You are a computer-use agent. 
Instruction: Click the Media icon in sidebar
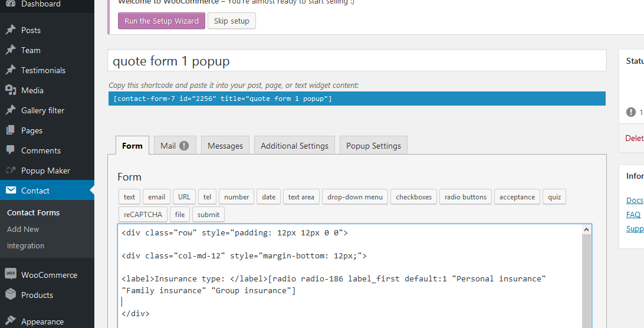point(11,90)
